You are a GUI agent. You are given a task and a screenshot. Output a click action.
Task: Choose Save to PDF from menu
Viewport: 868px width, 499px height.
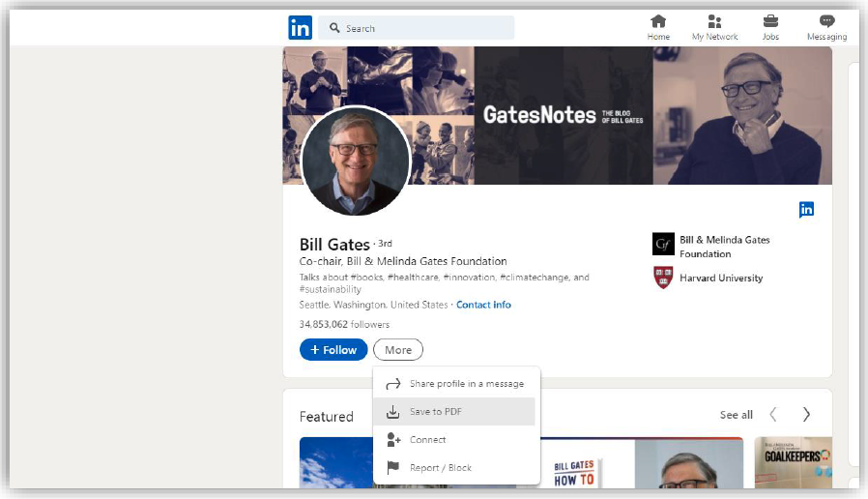pos(435,412)
